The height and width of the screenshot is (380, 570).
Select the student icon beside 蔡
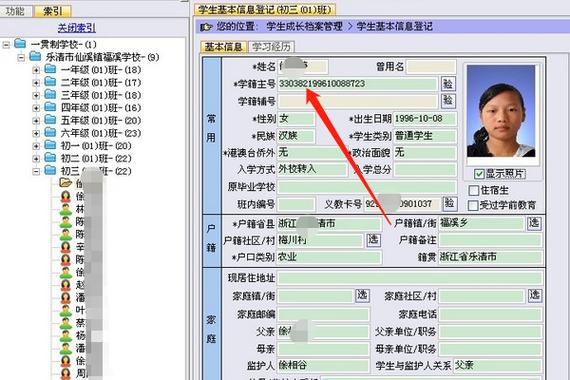(x=66, y=323)
